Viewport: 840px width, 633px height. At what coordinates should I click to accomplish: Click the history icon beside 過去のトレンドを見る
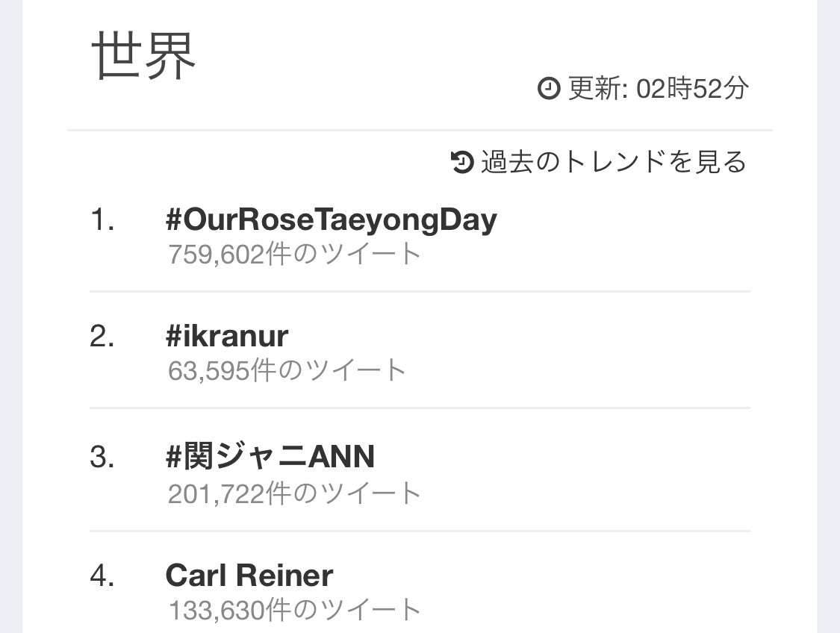(x=461, y=162)
